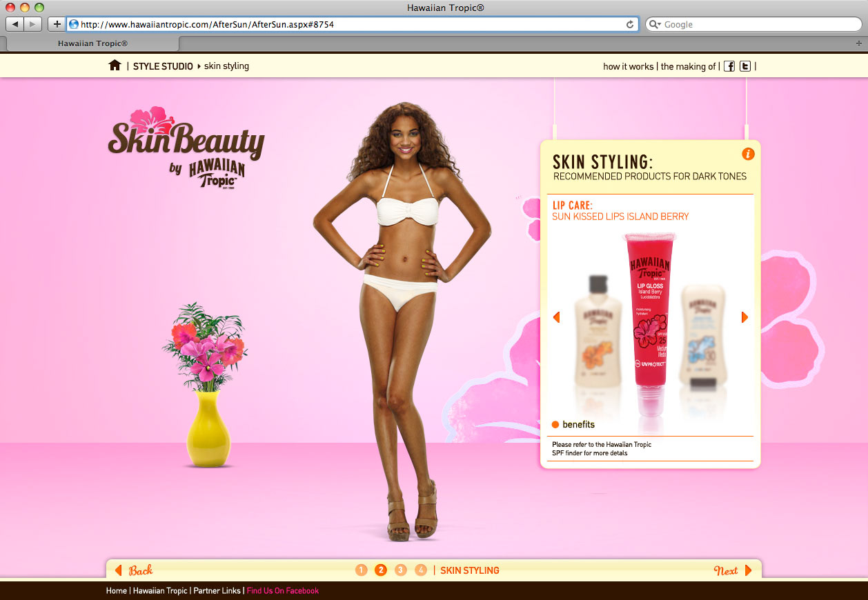868x600 pixels.
Task: Go to step 1 in pager
Action: pyautogui.click(x=362, y=570)
